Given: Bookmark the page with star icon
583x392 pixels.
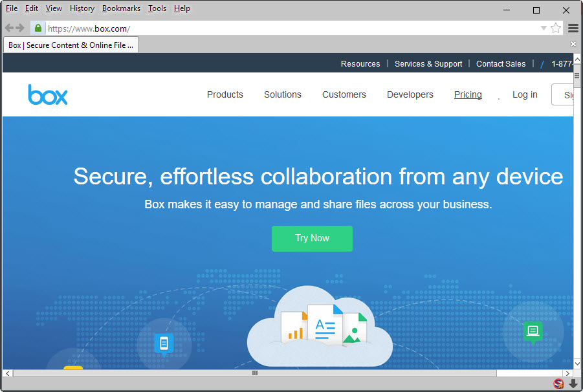Looking at the screenshot, I should pos(556,28).
